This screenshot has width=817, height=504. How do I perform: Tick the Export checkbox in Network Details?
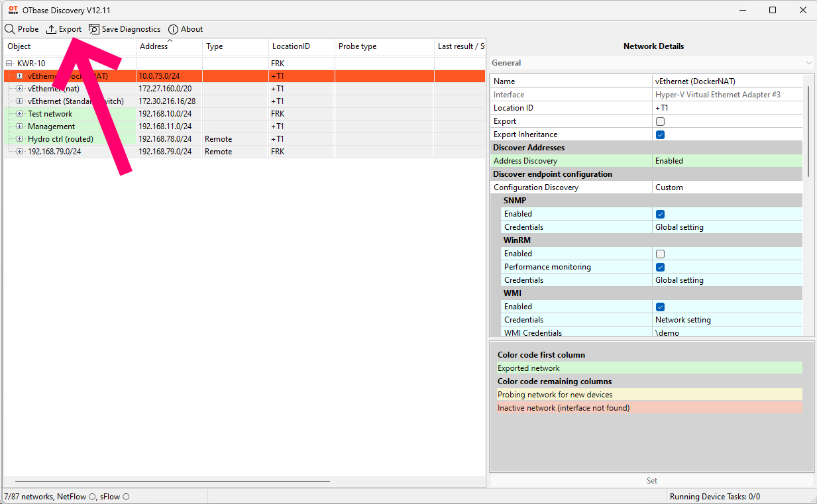coord(660,121)
